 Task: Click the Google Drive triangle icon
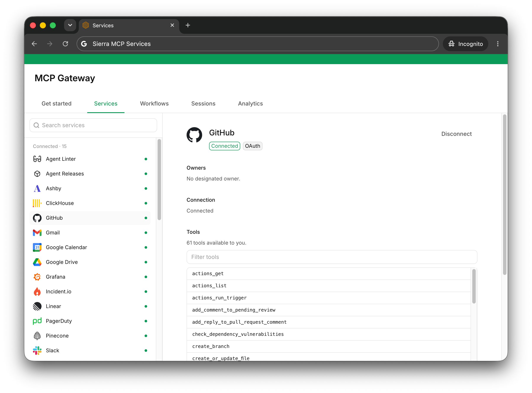(x=37, y=262)
